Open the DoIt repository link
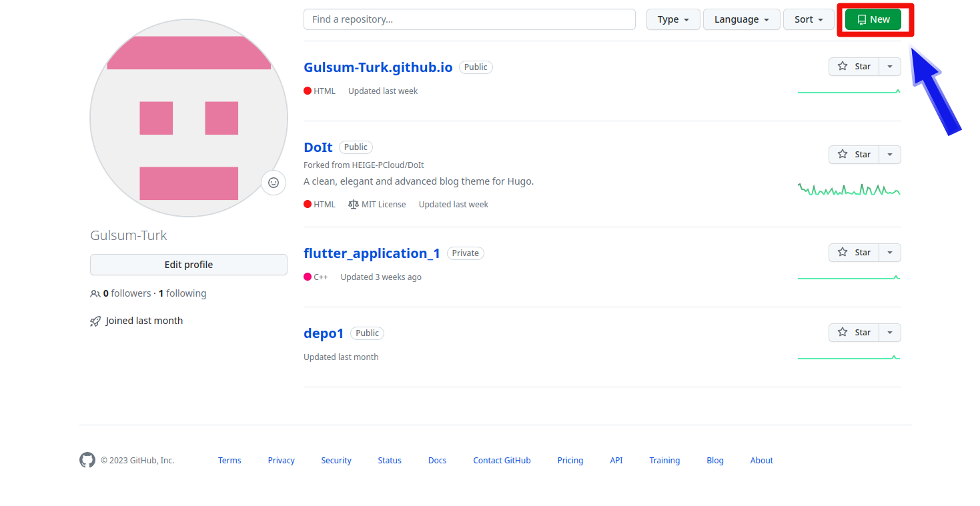 [318, 147]
